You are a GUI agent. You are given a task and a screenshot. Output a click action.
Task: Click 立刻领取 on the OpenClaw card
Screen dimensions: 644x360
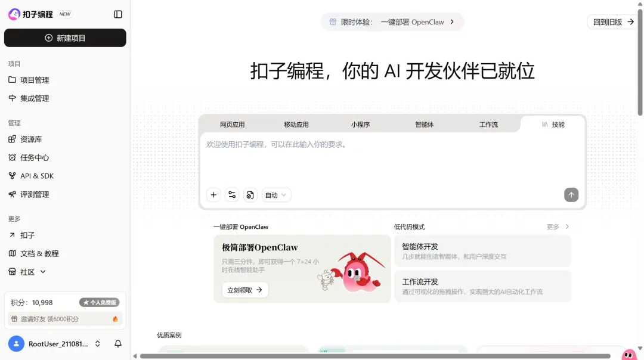(x=245, y=290)
